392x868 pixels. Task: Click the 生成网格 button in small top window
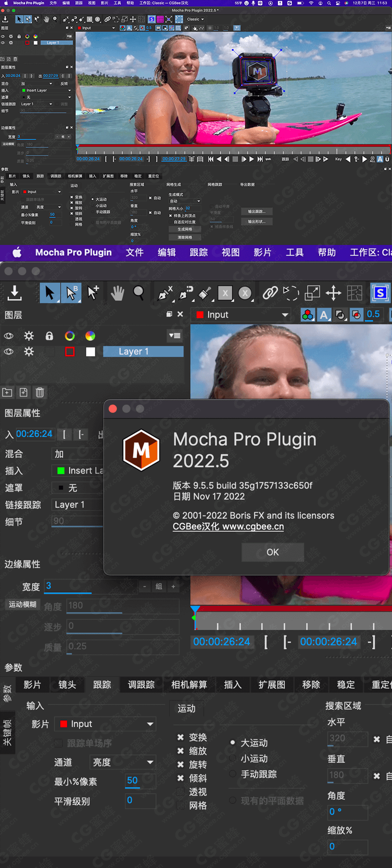coord(185,229)
